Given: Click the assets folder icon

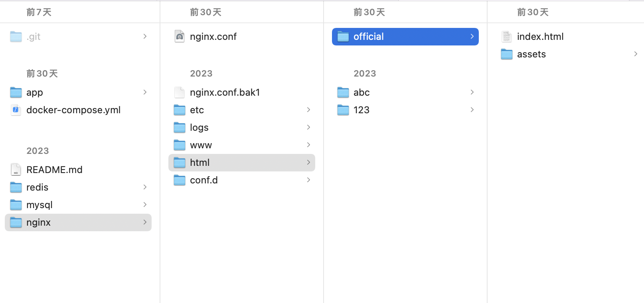Looking at the screenshot, I should [506, 54].
